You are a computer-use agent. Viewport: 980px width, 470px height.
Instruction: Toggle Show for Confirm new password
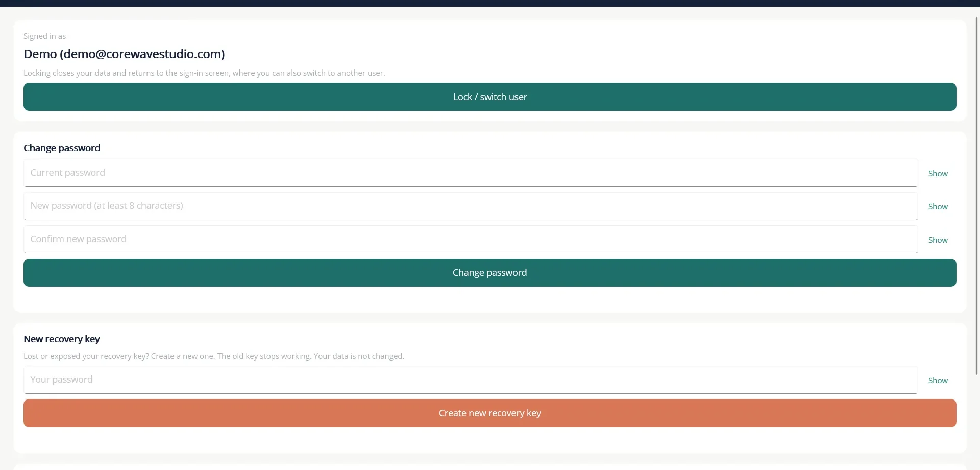938,240
